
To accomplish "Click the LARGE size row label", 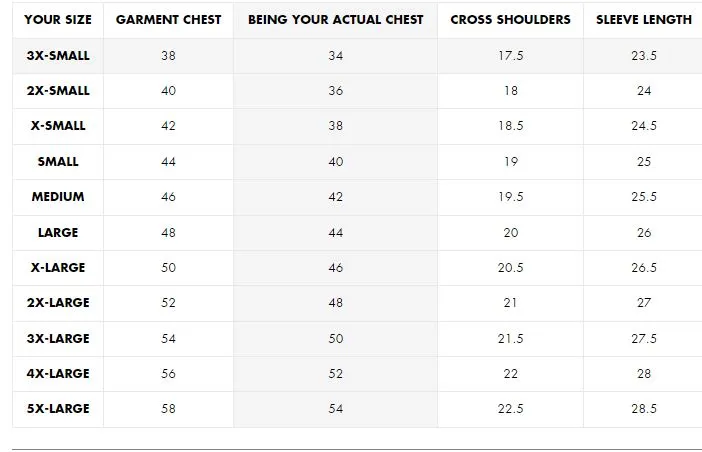I will pyautogui.click(x=58, y=233).
